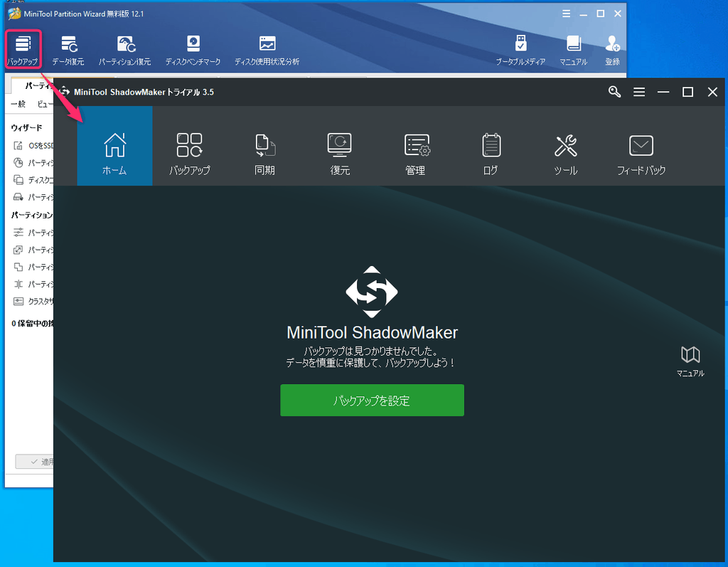
Task: Open ShadowMaker hamburger menu
Action: click(639, 92)
